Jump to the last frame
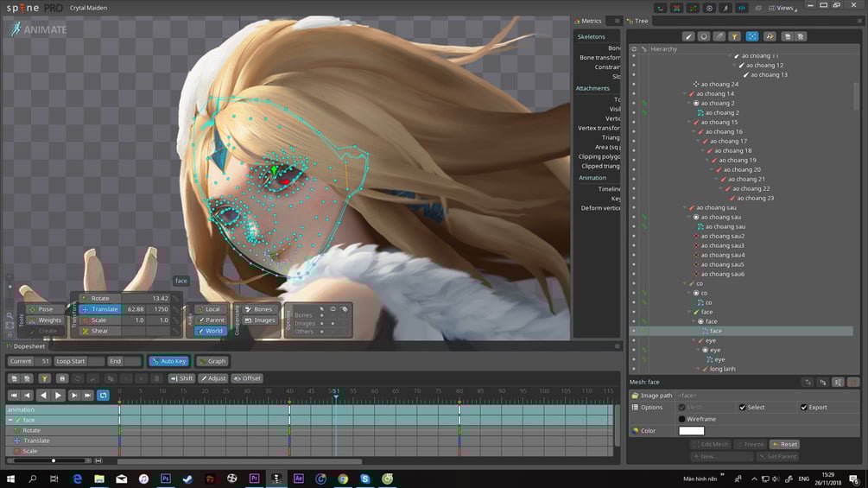The image size is (868, 488). point(87,395)
